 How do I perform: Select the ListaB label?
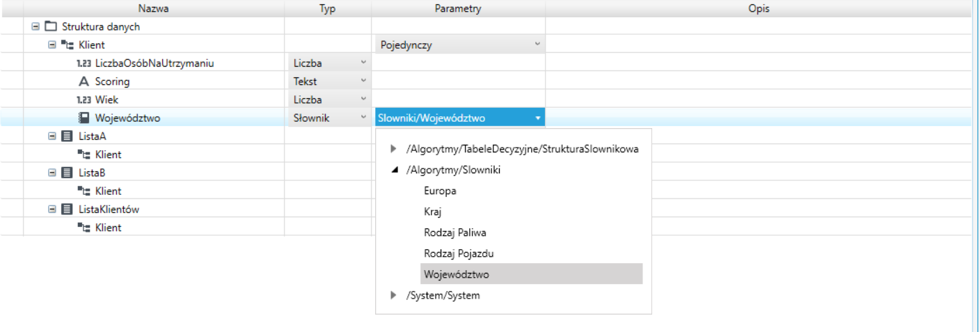(92, 173)
